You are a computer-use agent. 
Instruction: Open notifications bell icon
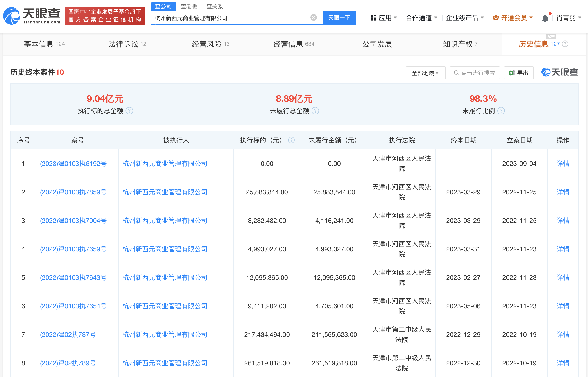(545, 18)
